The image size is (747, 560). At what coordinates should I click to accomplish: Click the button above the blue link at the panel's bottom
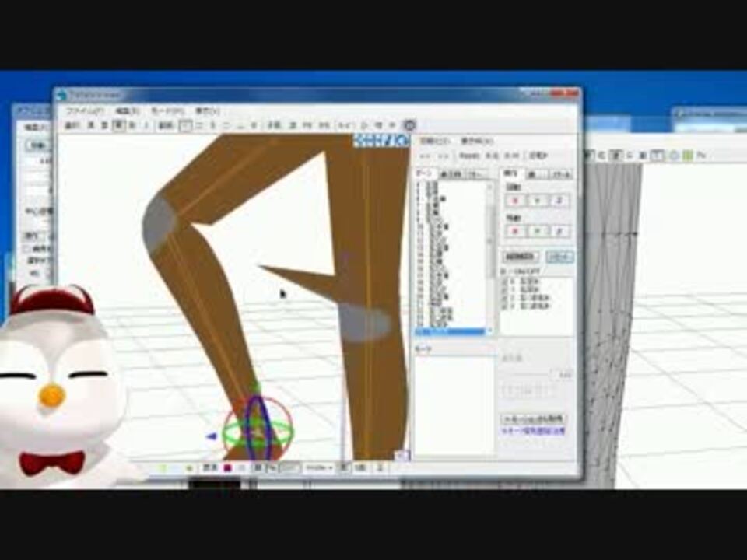pyautogui.click(x=534, y=419)
